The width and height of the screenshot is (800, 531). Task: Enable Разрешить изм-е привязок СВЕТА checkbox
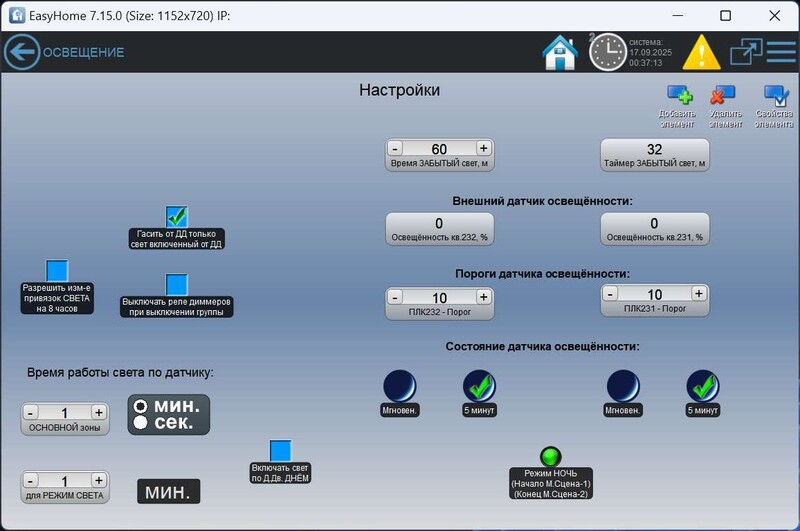point(57,271)
